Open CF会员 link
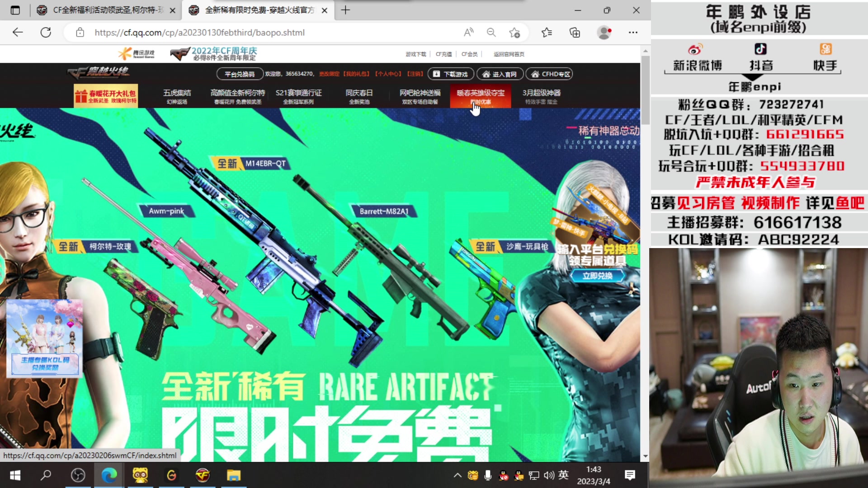 point(469,54)
